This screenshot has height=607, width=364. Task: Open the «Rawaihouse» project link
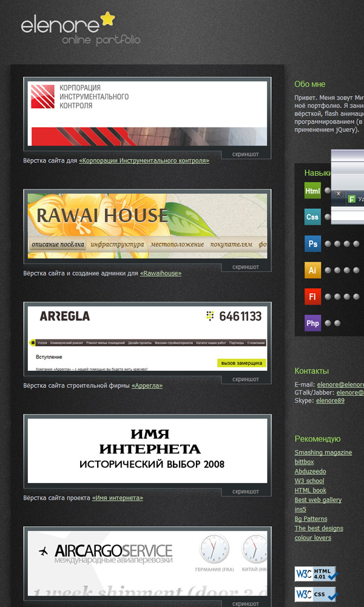(161, 273)
